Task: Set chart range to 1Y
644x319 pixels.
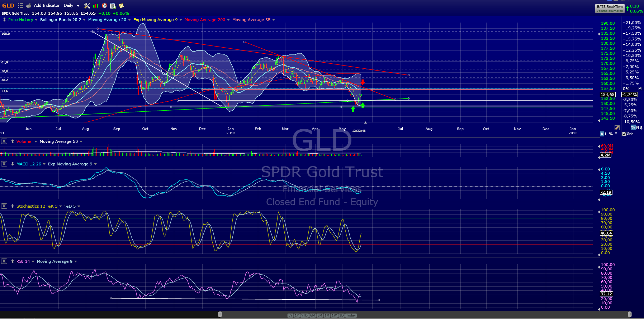Action: pos(297,315)
